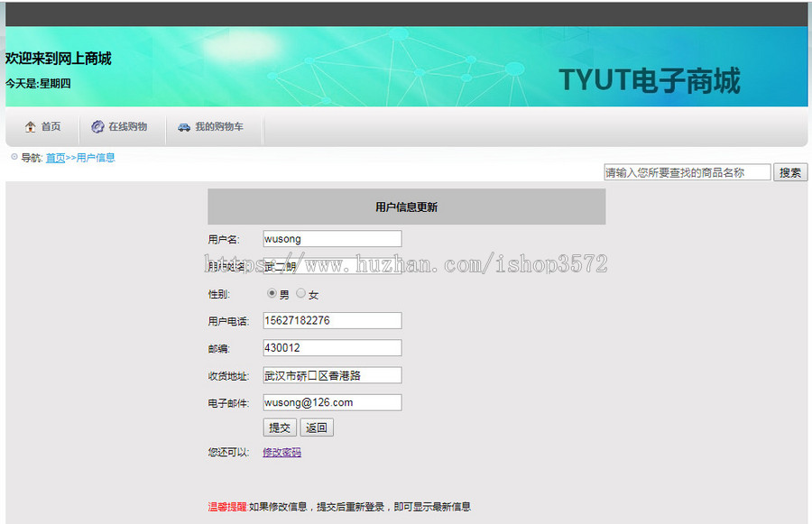Click the postal code field showing 430012

pyautogui.click(x=331, y=346)
